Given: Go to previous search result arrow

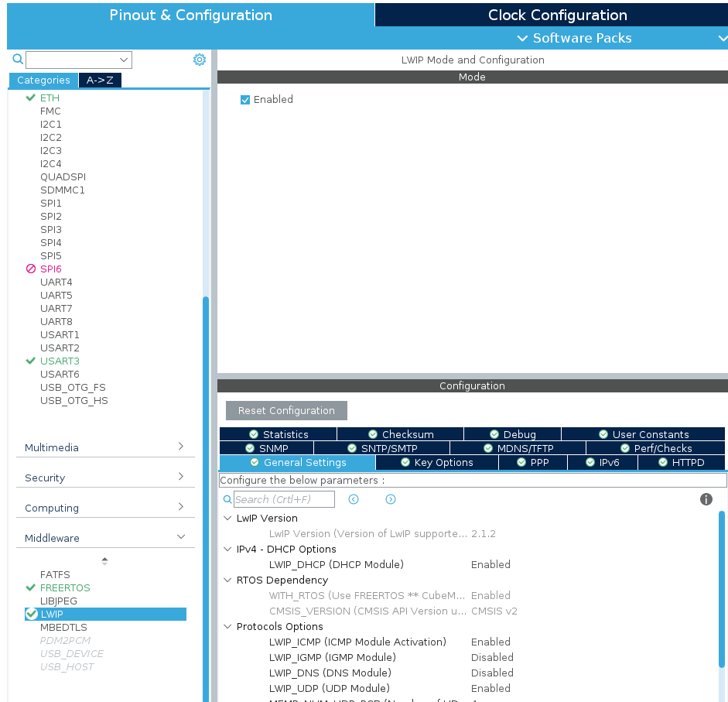Looking at the screenshot, I should click(354, 499).
